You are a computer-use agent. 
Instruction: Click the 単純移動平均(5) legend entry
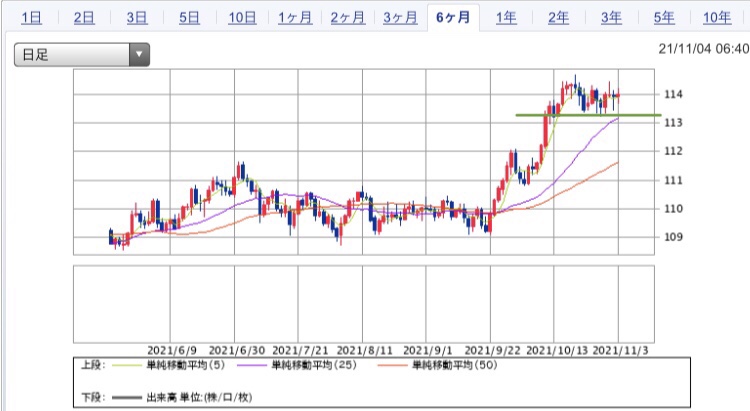click(x=185, y=366)
